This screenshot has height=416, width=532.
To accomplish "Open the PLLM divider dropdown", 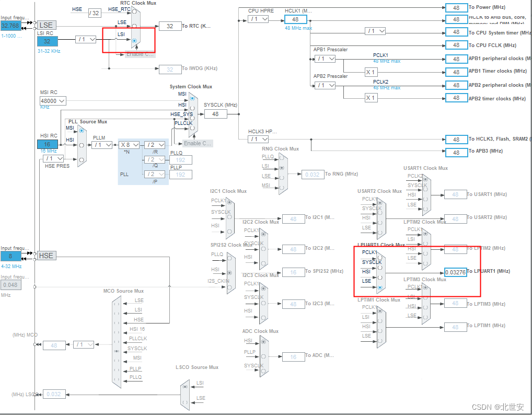I will (x=102, y=145).
